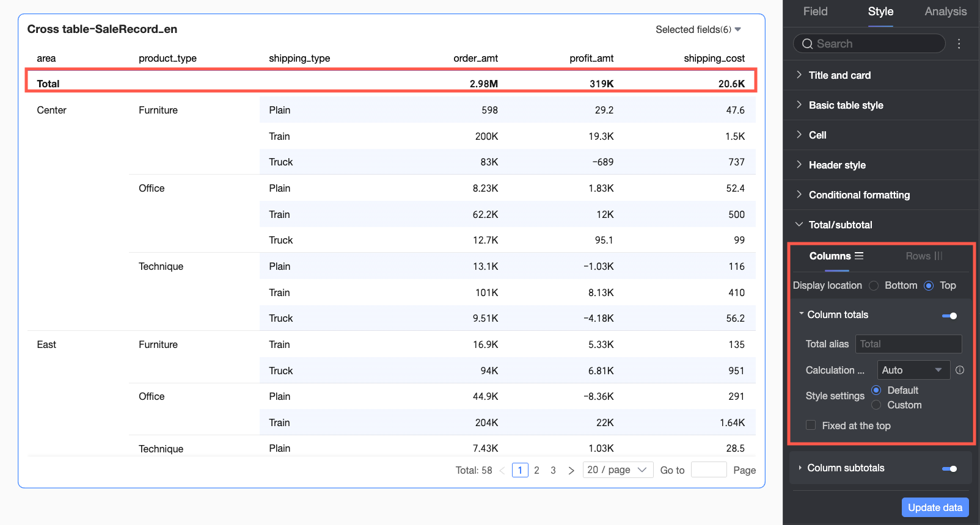980x525 pixels.
Task: Open the Calculation Auto dropdown
Action: click(913, 370)
